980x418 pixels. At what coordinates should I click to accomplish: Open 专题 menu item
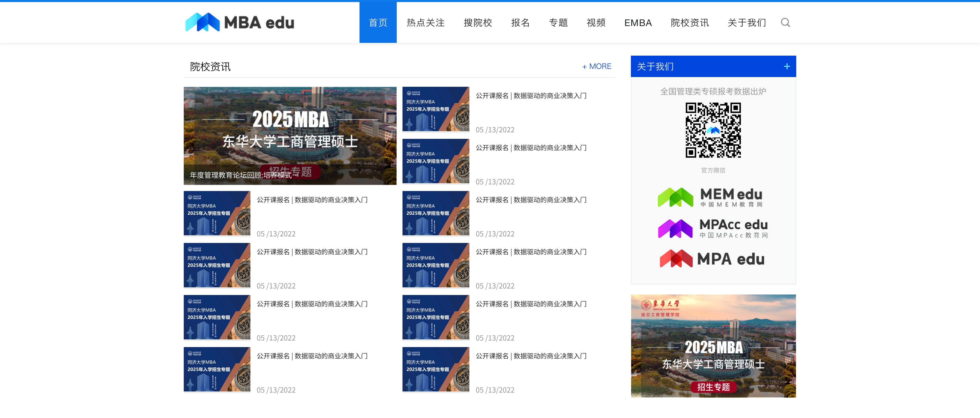click(558, 22)
